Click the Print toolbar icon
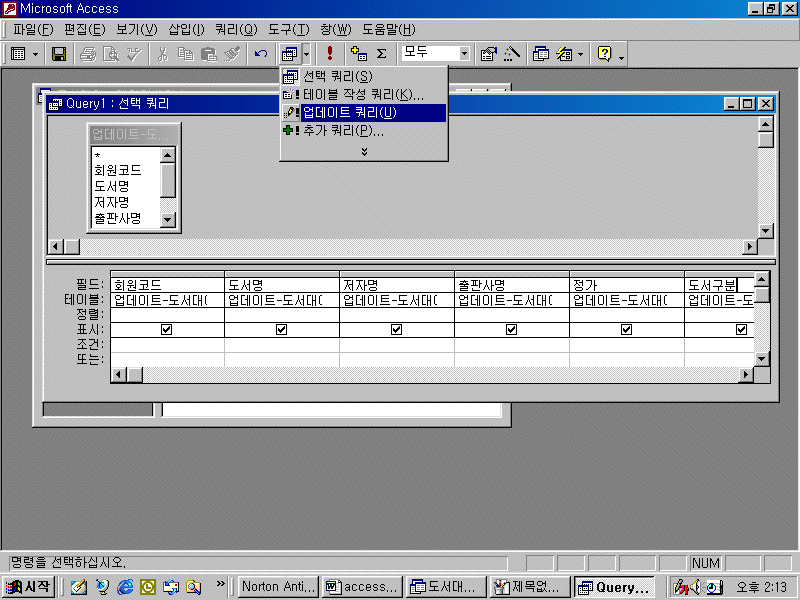800x600 pixels. pyautogui.click(x=88, y=54)
